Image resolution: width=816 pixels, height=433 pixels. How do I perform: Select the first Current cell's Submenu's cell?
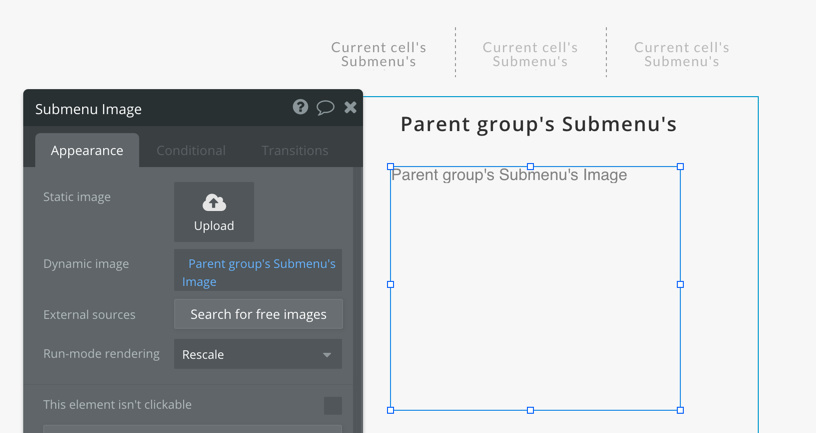click(379, 54)
